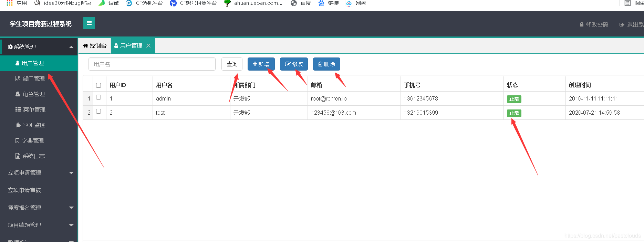The image size is (644, 242).
Task: Click the 修改 edit user button
Action: 294,64
